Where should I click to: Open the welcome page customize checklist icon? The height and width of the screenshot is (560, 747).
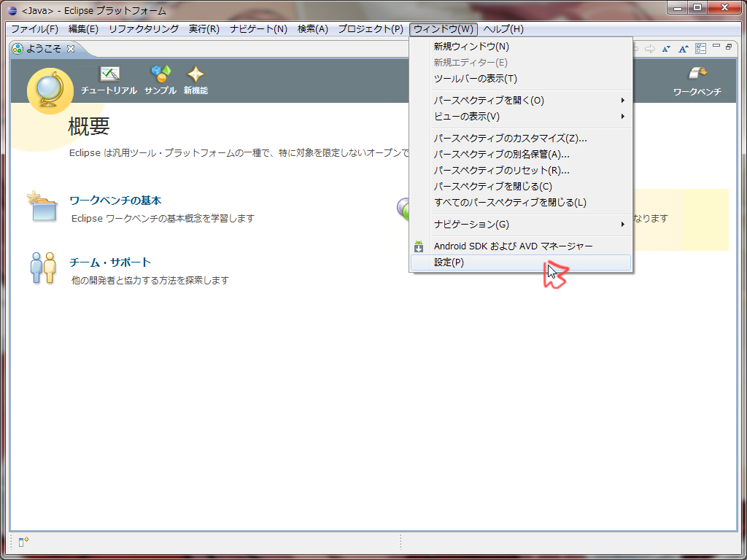pyautogui.click(x=700, y=49)
